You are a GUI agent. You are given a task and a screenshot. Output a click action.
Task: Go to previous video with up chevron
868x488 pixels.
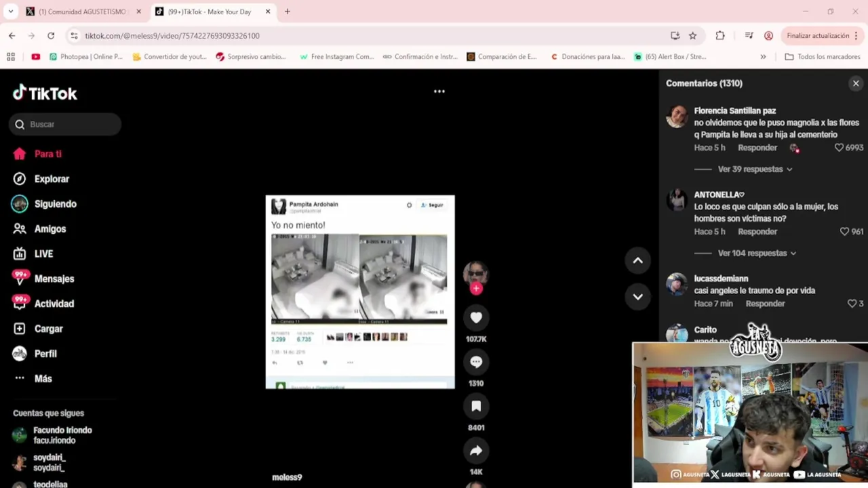click(x=638, y=260)
